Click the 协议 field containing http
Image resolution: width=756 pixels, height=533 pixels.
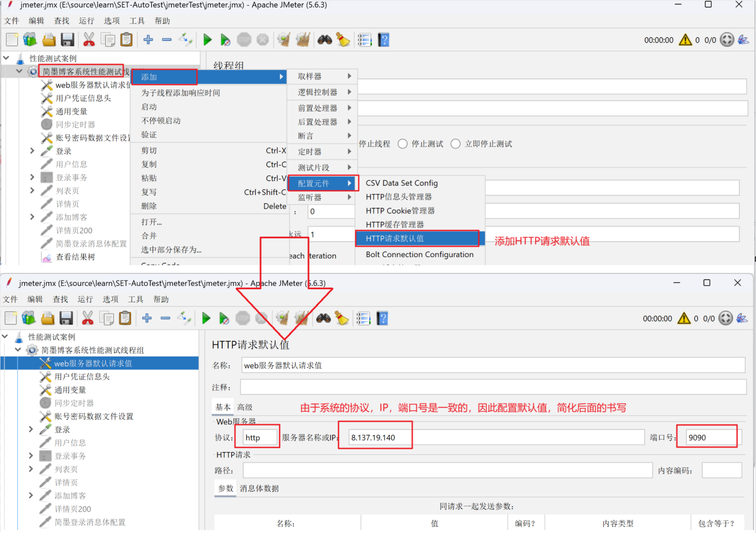(x=260, y=437)
